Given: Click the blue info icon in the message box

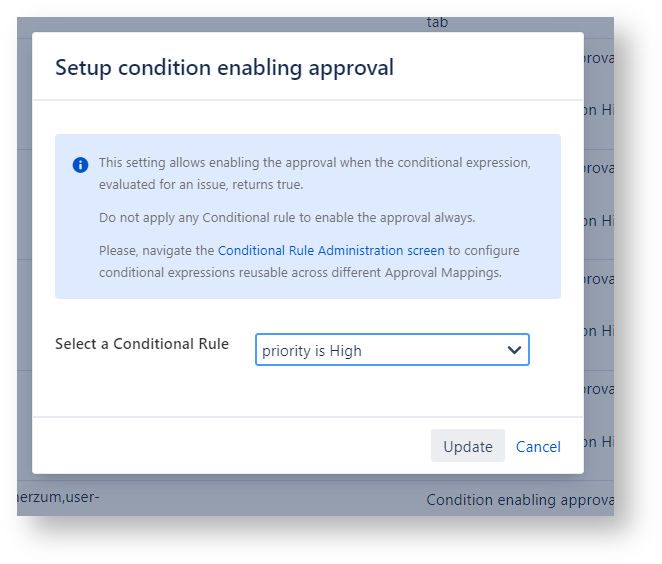Looking at the screenshot, I should point(81,165).
